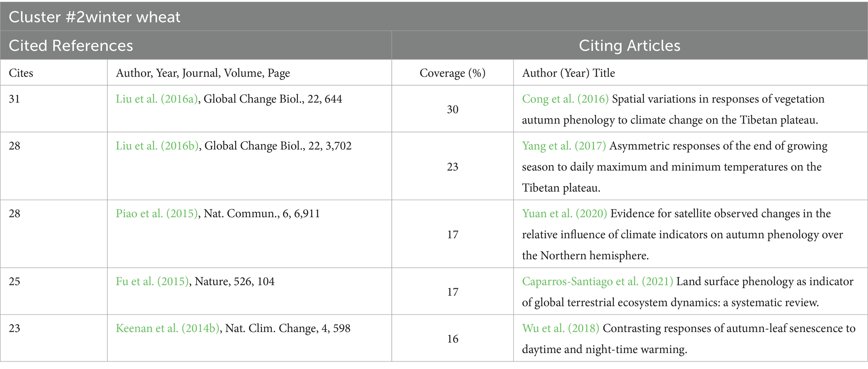
Task: Click the Author, Year, Journal, Volume, Page heading
Action: (203, 73)
